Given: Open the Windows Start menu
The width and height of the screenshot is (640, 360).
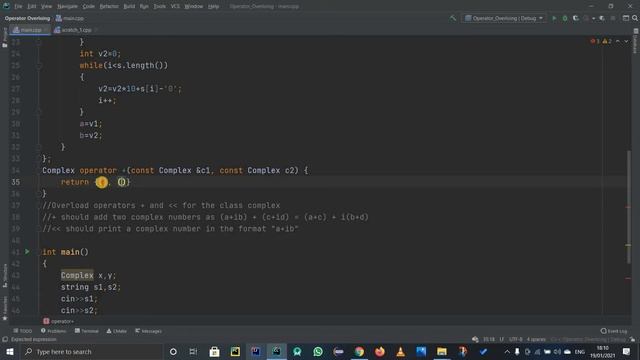Looking at the screenshot, I should tap(10, 351).
